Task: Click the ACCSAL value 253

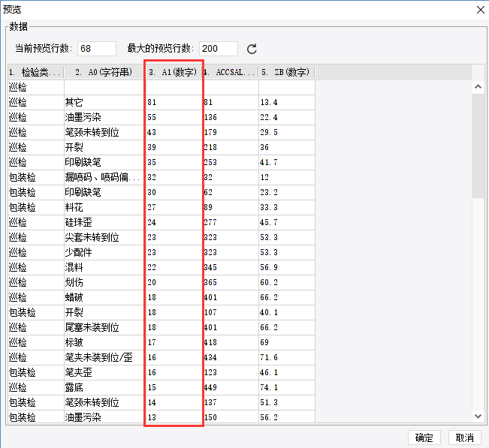Action: [x=230, y=162]
